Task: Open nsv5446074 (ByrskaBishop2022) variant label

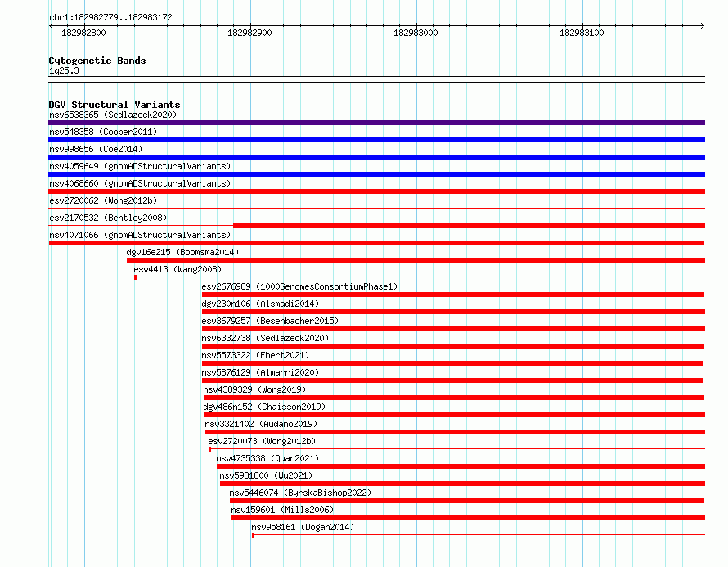Action: 300,493
